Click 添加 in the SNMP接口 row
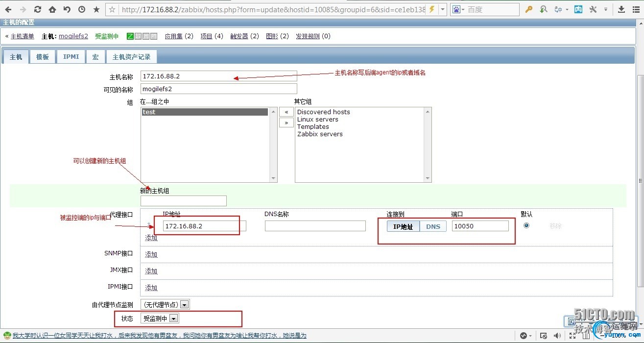The width and height of the screenshot is (644, 343). pyautogui.click(x=151, y=255)
